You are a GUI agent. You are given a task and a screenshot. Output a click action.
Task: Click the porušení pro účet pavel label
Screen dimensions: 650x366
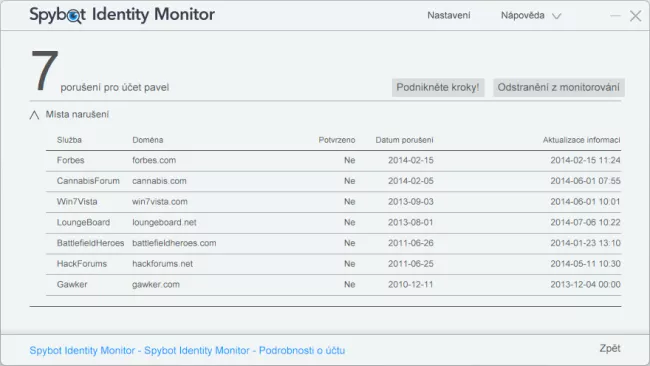[x=115, y=87]
